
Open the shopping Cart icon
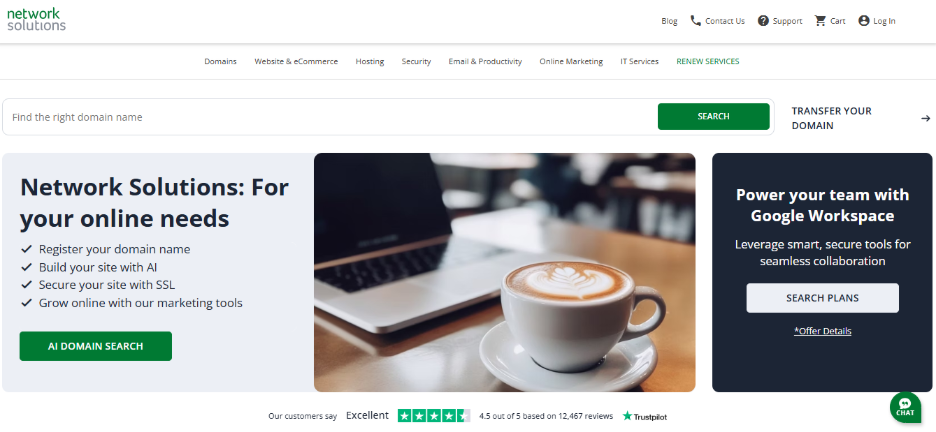point(820,21)
